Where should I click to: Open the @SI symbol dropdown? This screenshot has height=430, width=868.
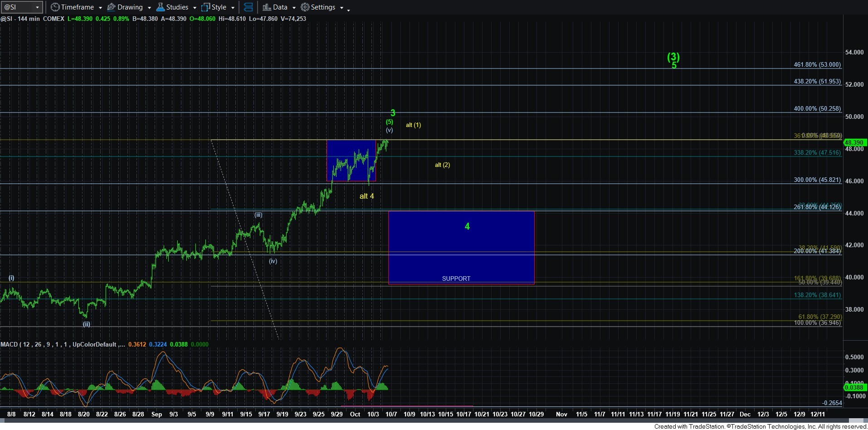point(37,7)
